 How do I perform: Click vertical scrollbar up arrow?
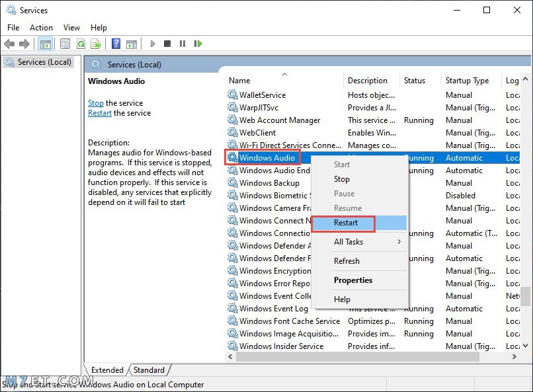(525, 79)
